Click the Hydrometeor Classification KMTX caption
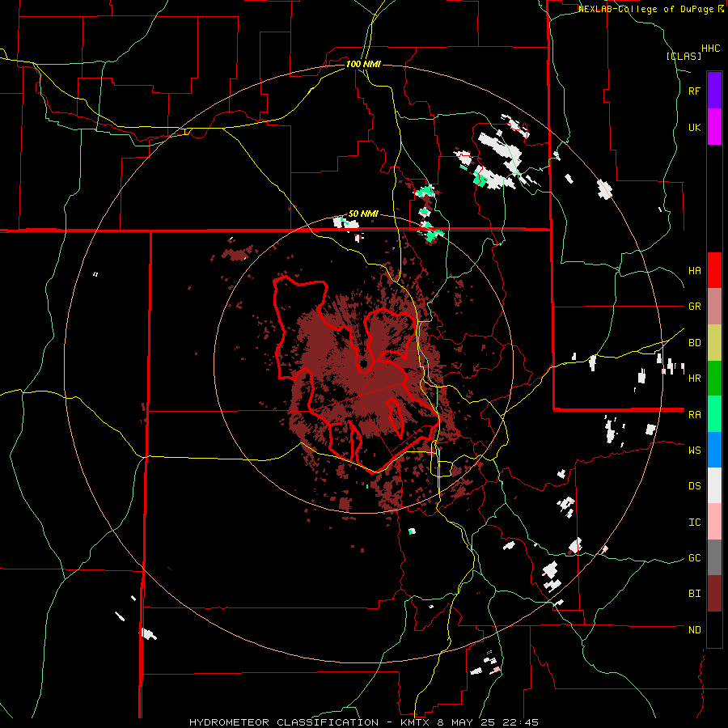728x728 pixels. coord(363,722)
